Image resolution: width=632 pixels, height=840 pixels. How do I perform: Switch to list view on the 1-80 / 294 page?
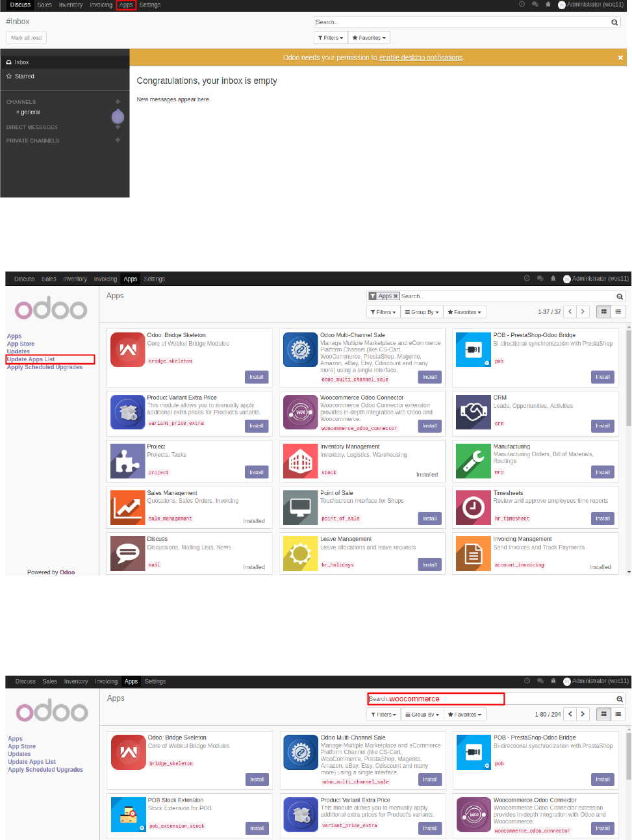[x=618, y=714]
